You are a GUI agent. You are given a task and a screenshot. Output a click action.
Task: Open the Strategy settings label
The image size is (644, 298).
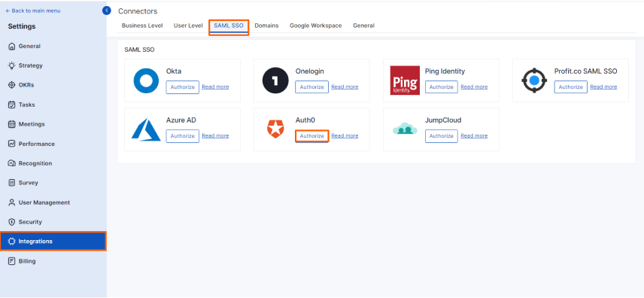(30, 65)
